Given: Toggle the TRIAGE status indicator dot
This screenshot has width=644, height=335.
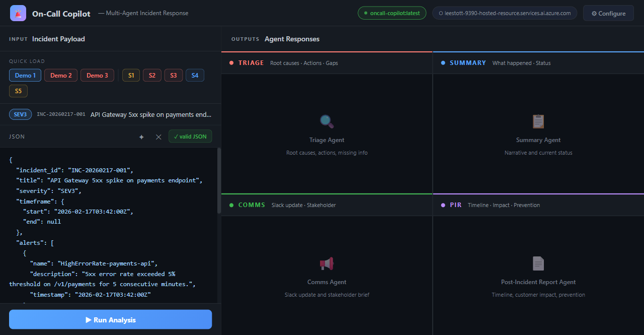Looking at the screenshot, I should pos(231,63).
